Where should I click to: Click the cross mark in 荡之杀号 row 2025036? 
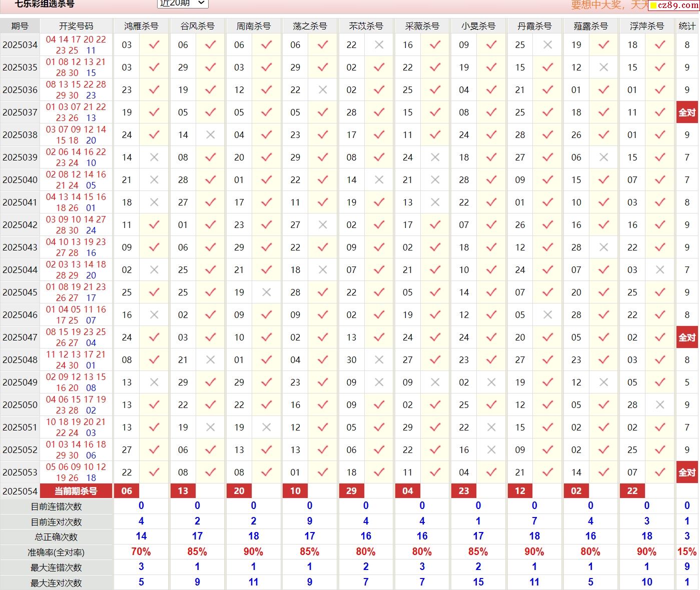[323, 90]
